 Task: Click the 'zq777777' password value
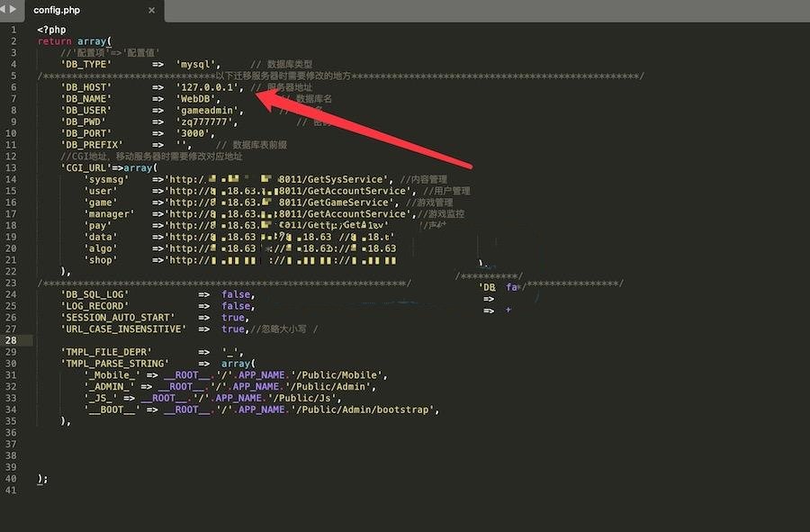click(x=206, y=122)
